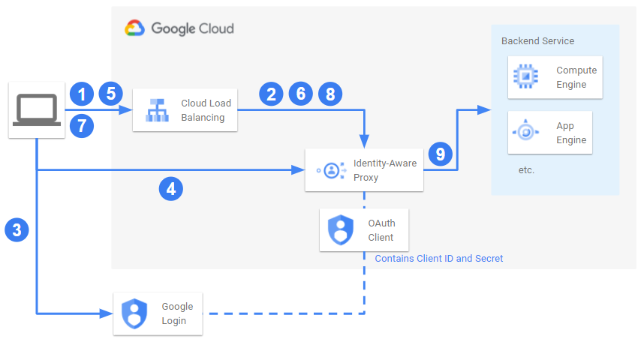
Task: Click "Contains Client ID and Secret" caption
Action: (x=438, y=259)
